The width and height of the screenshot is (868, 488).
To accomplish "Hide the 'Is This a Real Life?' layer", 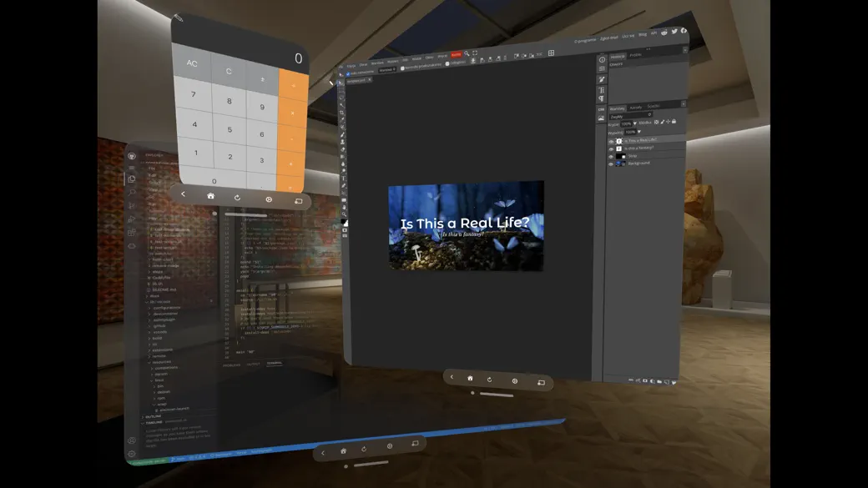I will [611, 142].
